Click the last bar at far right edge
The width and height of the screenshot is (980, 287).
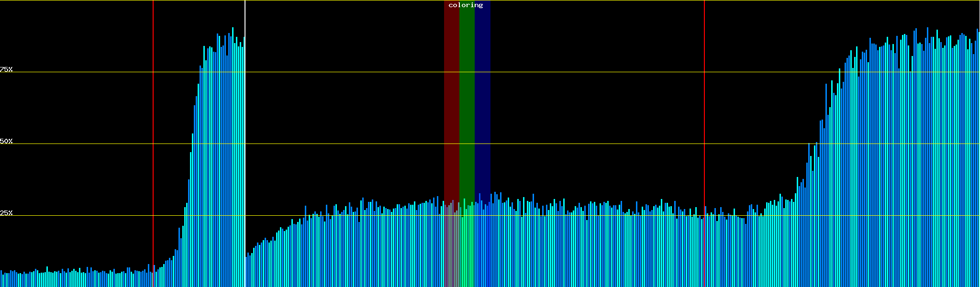978,158
